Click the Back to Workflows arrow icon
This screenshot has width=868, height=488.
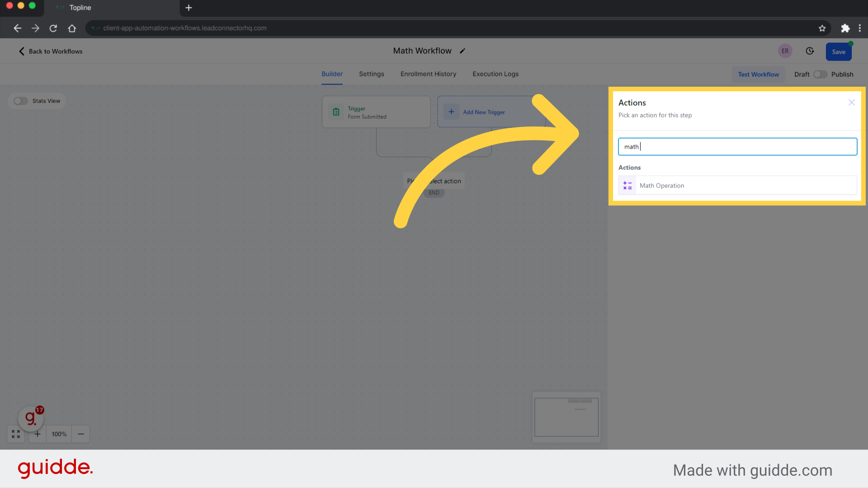coord(22,51)
